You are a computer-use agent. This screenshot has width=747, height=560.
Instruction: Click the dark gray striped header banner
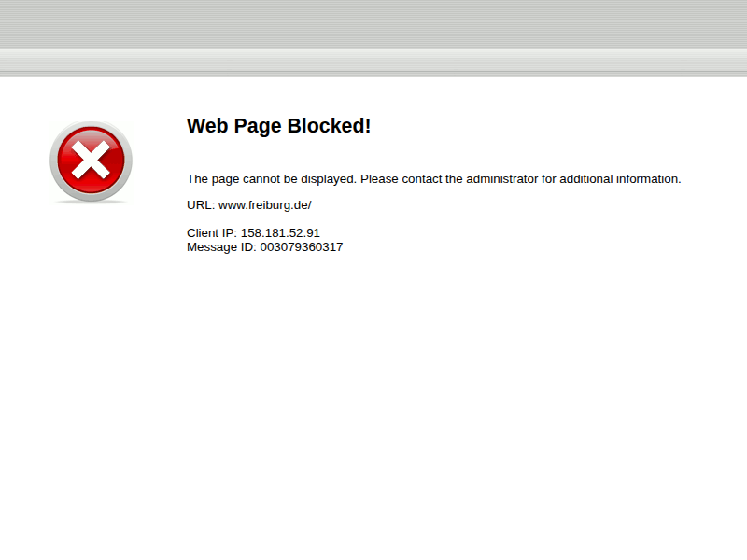tap(373, 24)
